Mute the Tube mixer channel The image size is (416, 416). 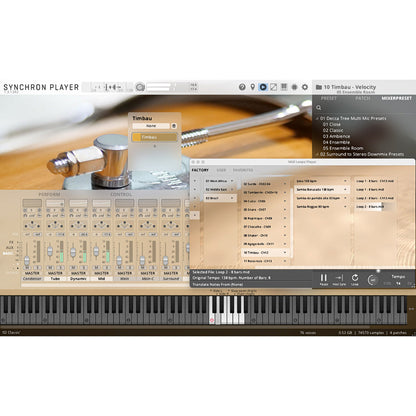[x=50, y=268]
